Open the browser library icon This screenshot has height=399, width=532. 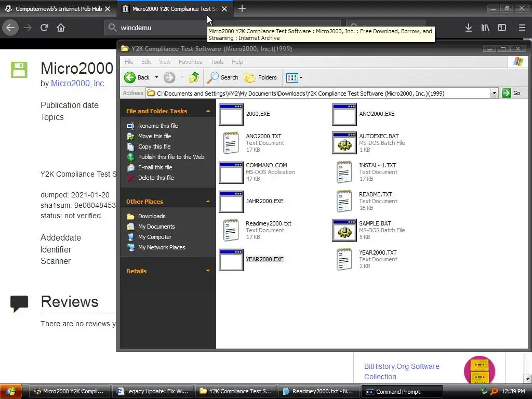(x=485, y=28)
